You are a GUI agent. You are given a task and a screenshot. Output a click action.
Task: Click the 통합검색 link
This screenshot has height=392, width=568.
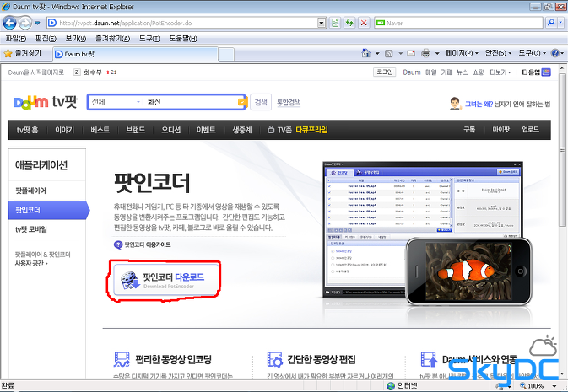tap(289, 103)
